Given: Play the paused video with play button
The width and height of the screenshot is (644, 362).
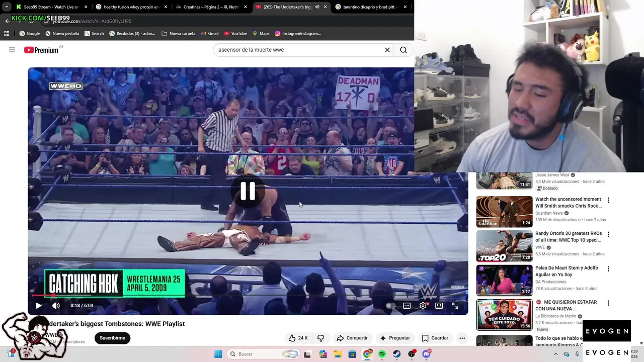Looking at the screenshot, I should [x=39, y=305].
